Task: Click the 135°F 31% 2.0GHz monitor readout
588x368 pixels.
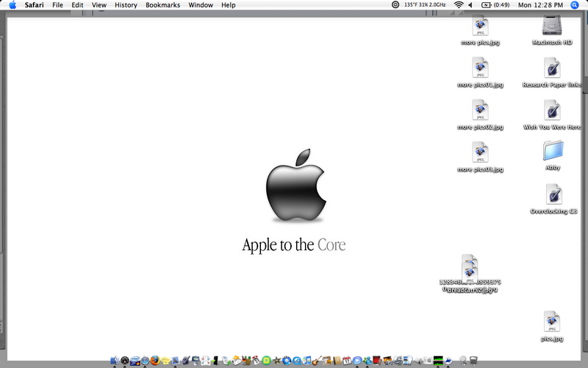Action: [425, 5]
